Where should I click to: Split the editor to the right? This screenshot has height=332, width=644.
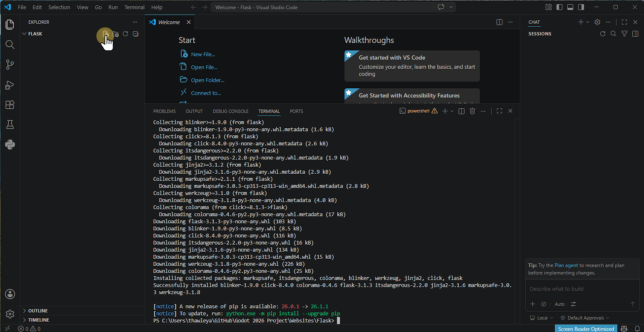(x=499, y=22)
